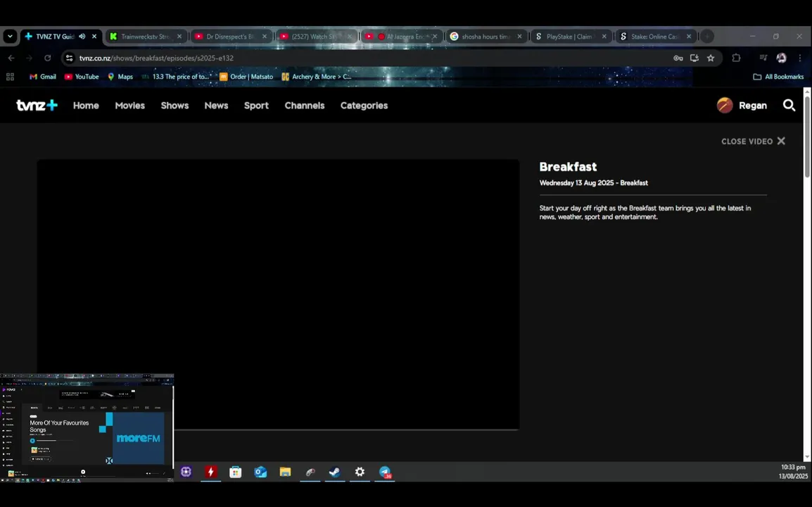Screen dimensions: 812x507
Task: Open Chrome three-dot menu
Action: [x=800, y=58]
